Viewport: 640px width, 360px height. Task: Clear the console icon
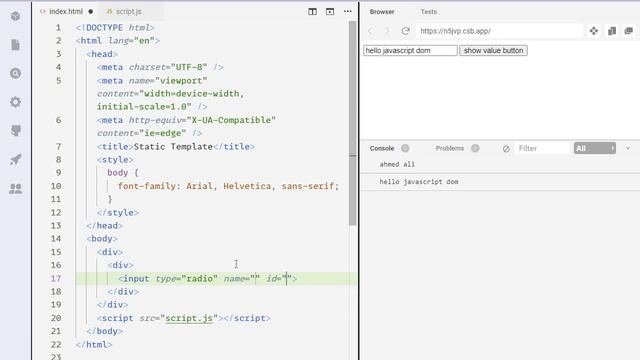click(506, 149)
